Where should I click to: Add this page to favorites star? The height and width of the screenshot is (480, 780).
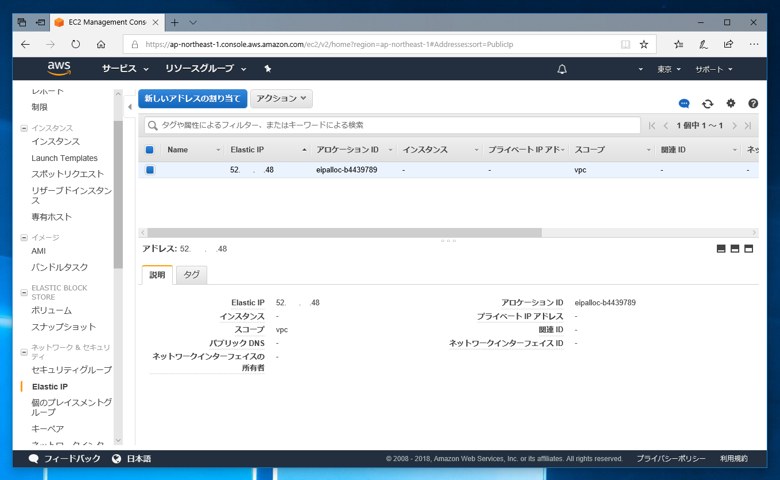(x=644, y=44)
